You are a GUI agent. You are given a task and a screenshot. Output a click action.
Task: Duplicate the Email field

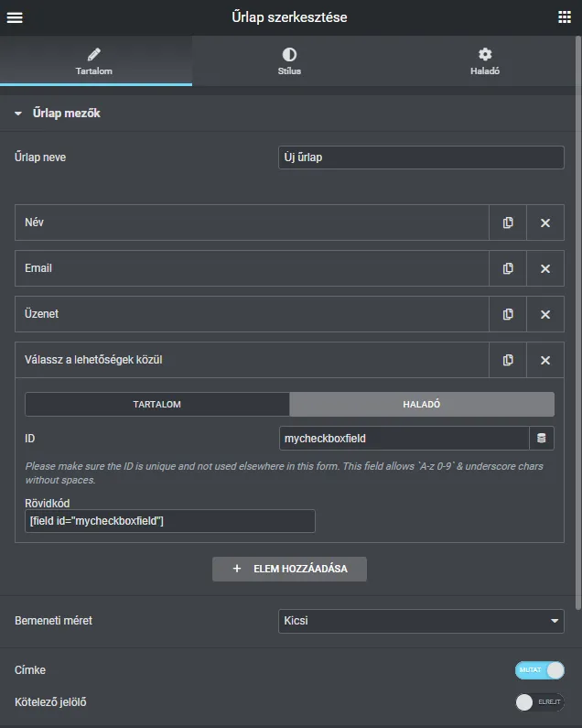tap(508, 268)
